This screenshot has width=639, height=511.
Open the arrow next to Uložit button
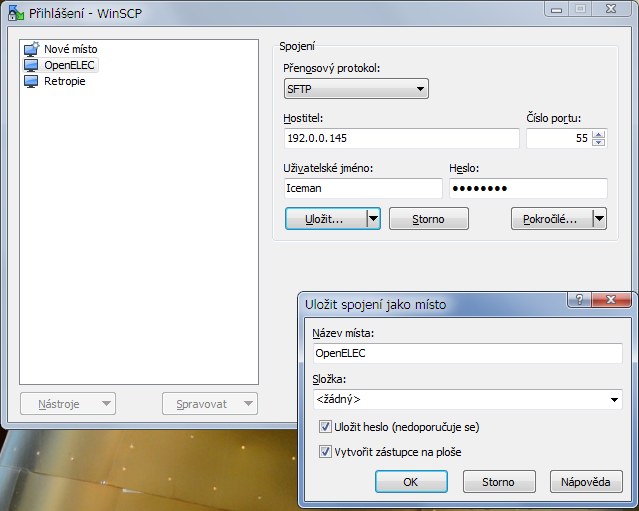click(x=373, y=219)
